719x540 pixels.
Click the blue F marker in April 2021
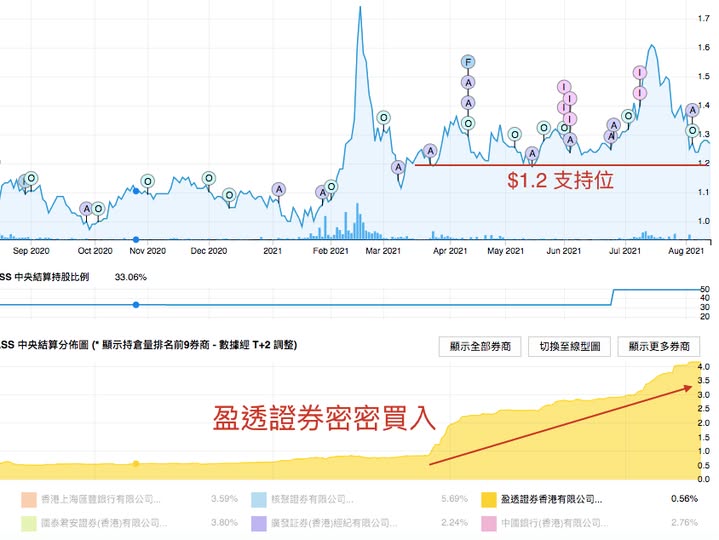(x=468, y=62)
